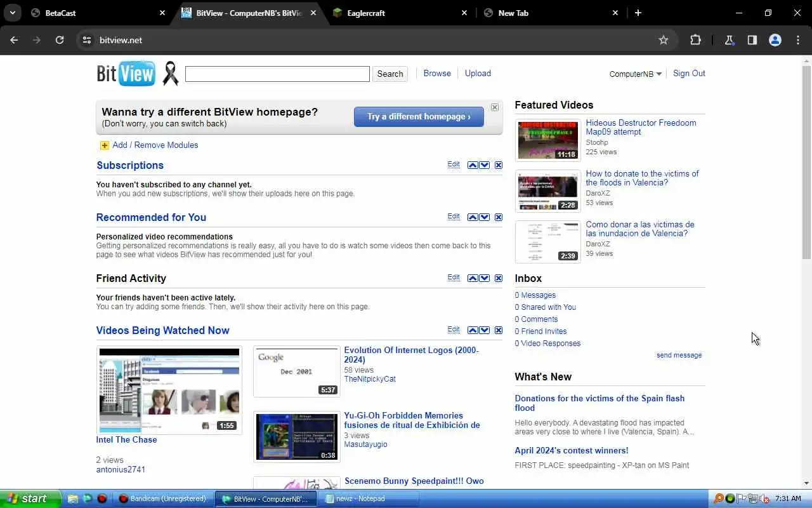This screenshot has height=508, width=812.
Task: Move Friend Activity module down
Action: (485, 278)
